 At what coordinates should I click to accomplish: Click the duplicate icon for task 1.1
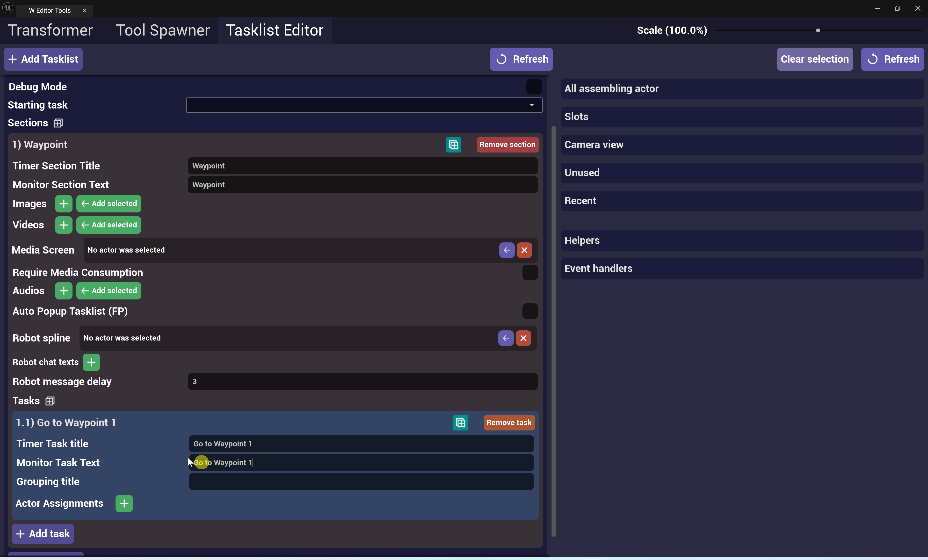click(x=460, y=422)
